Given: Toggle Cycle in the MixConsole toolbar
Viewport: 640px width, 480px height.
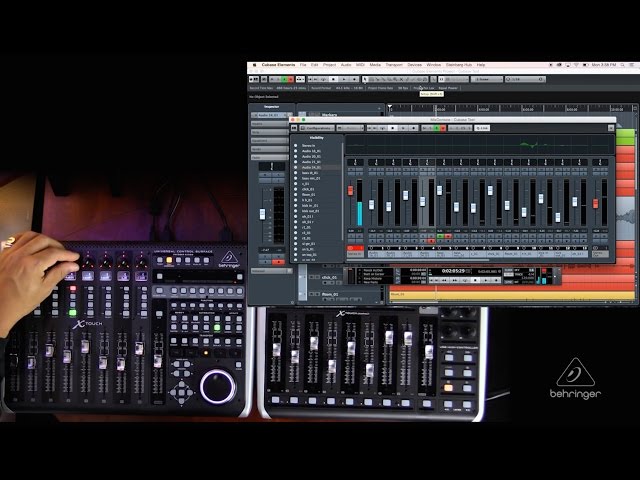Looking at the screenshot, I should coord(383,128).
